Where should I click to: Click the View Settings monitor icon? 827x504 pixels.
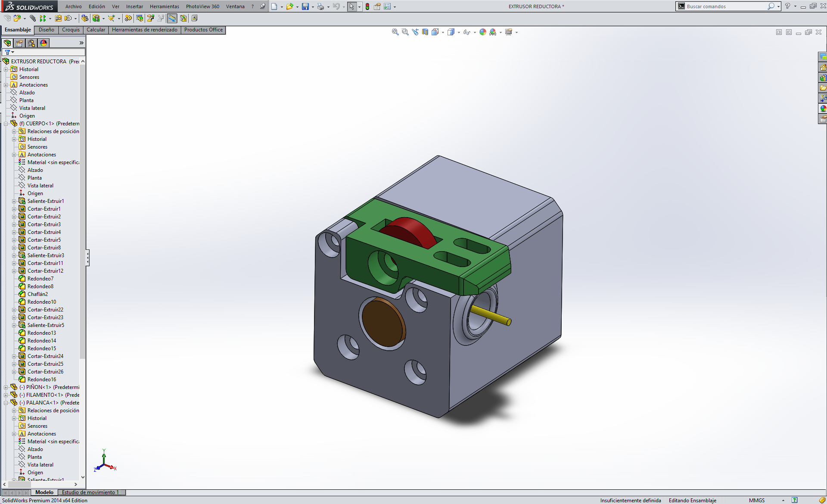[508, 32]
